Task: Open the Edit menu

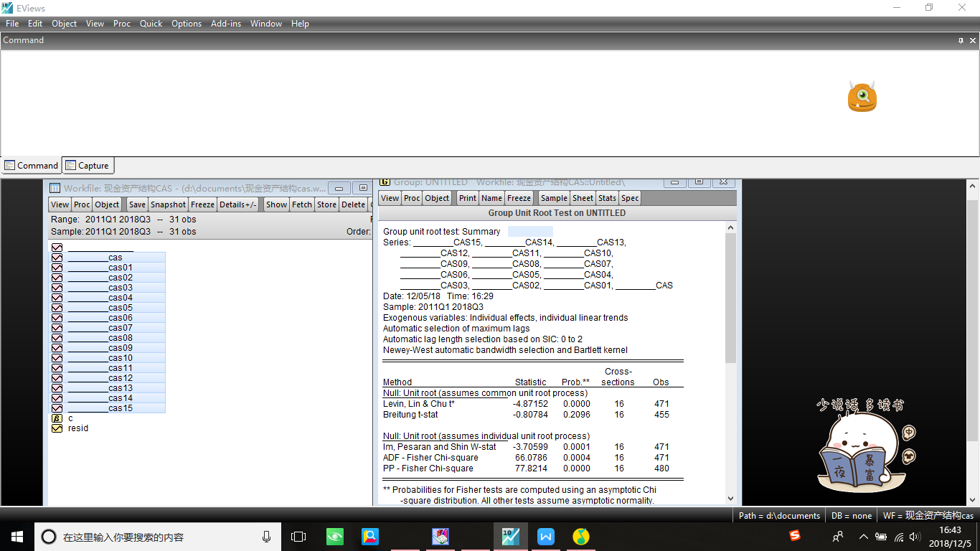Action: pos(35,24)
